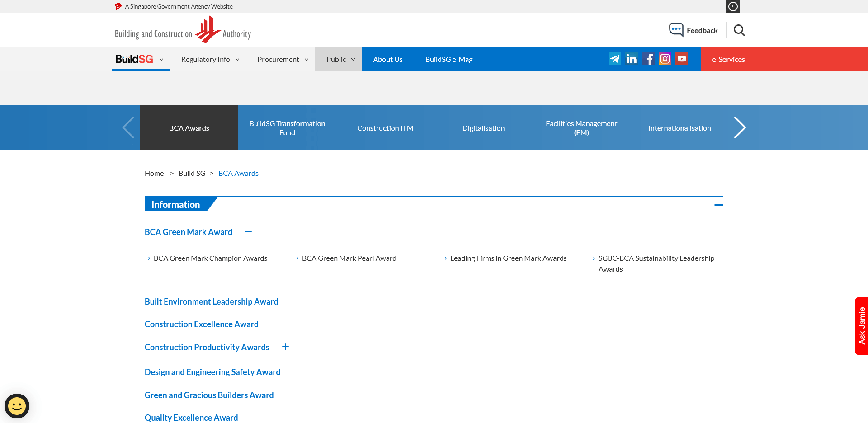Open the Instagram icon
Screen dimensions: 868x423
(x=665, y=59)
